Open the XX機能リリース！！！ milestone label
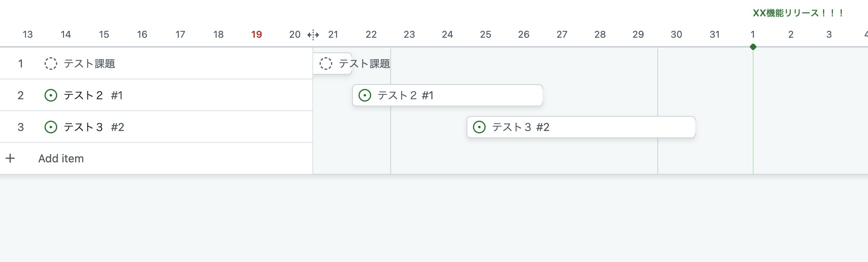 (798, 13)
